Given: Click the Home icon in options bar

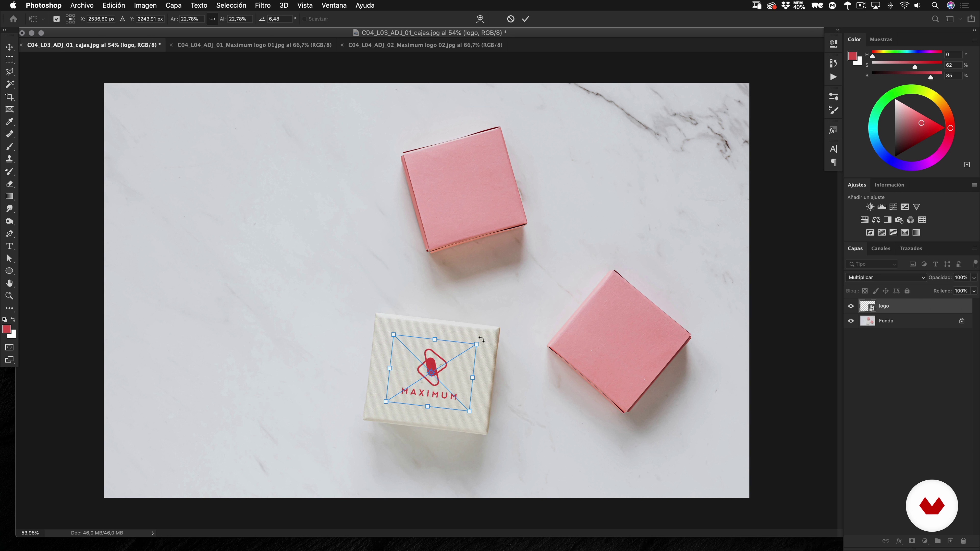Looking at the screenshot, I should 13,19.
